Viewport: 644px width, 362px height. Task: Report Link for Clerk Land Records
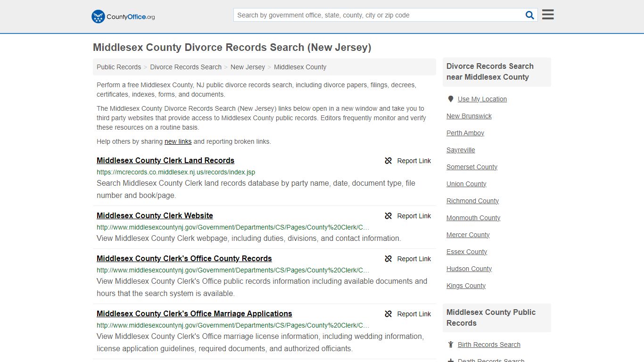(x=414, y=161)
